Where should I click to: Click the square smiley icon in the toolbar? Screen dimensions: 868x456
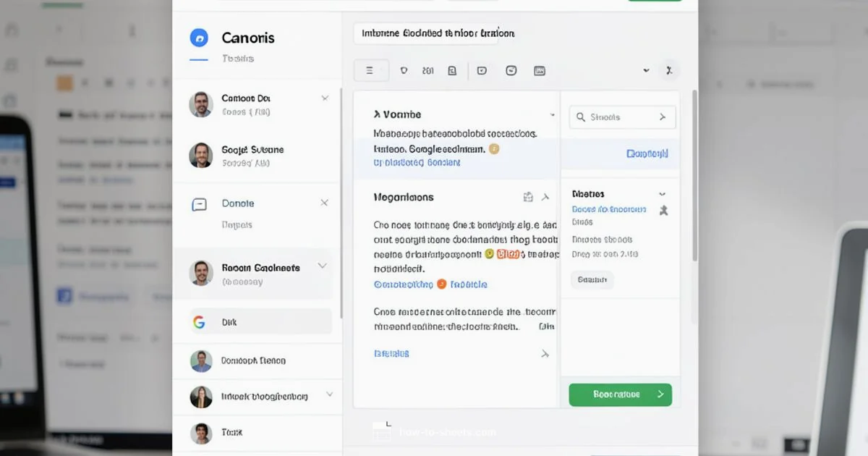coord(511,71)
